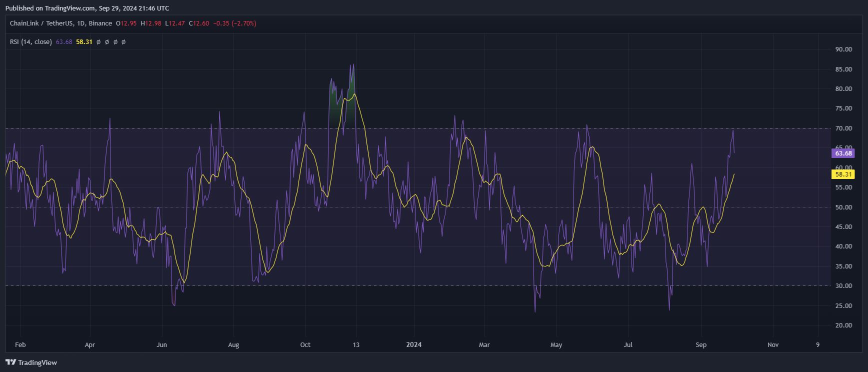Image resolution: width=868 pixels, height=372 pixels.
Task: Click the purple 63.68 tag on the price axis
Action: tap(843, 153)
